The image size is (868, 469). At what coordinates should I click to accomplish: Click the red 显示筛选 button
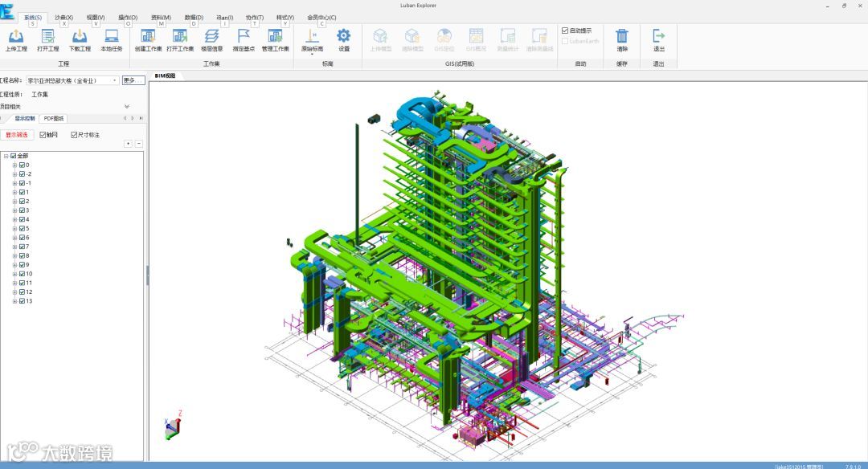point(17,135)
